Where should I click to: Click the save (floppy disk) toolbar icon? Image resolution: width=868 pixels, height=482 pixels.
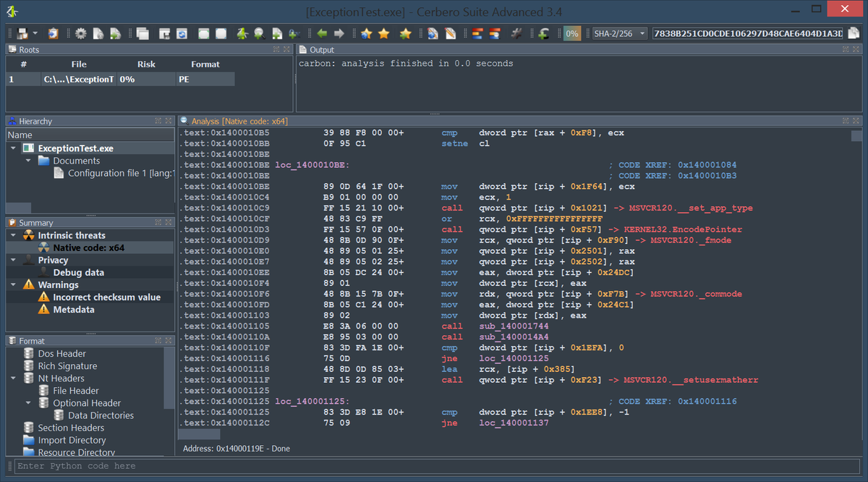[23, 33]
